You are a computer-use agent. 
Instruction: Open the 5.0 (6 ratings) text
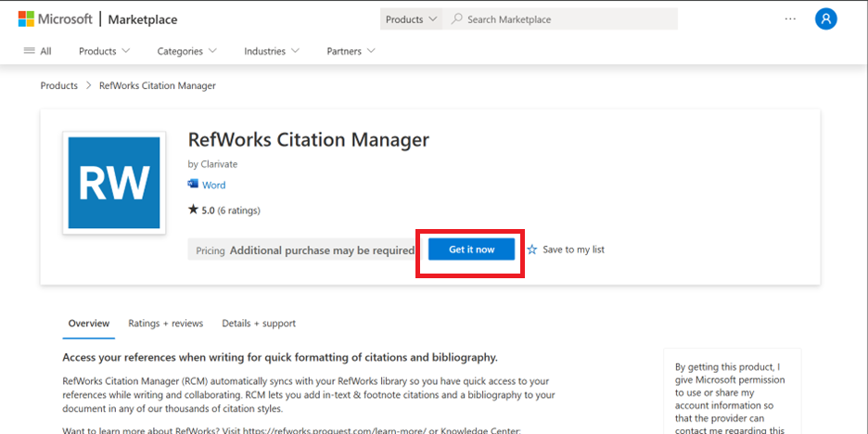(231, 211)
